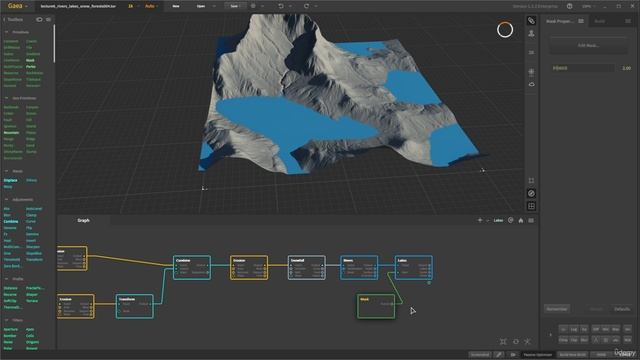
Task: Click the frame terrain icon in viewport toolbar
Action: (x=531, y=180)
